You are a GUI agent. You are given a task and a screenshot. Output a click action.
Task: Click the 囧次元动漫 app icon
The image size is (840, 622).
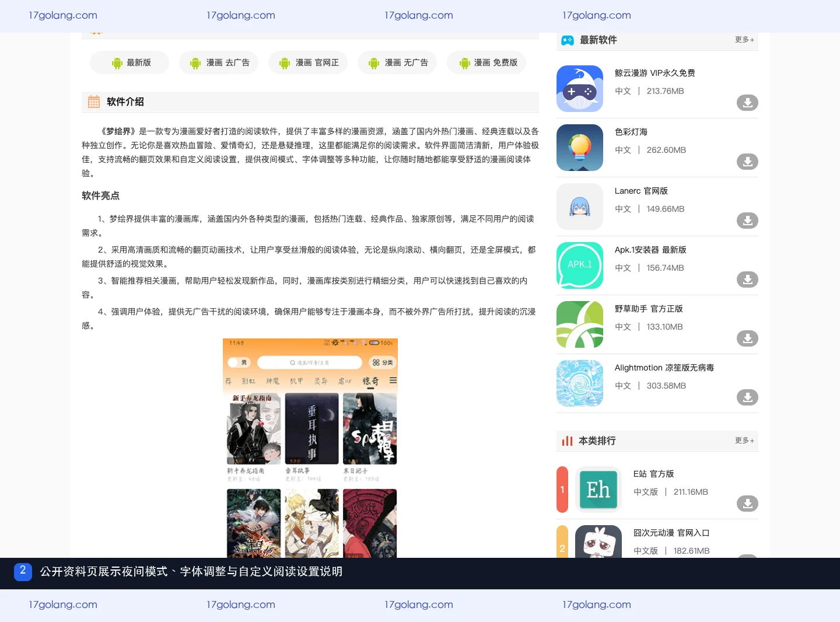pyautogui.click(x=598, y=541)
